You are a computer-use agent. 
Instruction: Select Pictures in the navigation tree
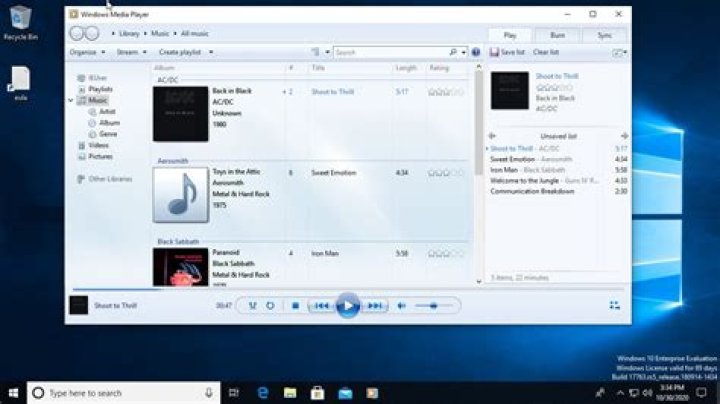[100, 157]
